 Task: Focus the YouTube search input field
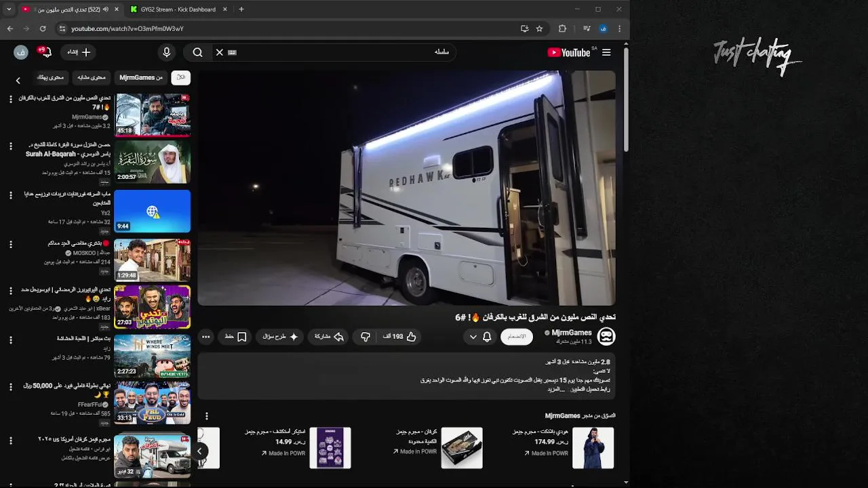click(x=339, y=52)
